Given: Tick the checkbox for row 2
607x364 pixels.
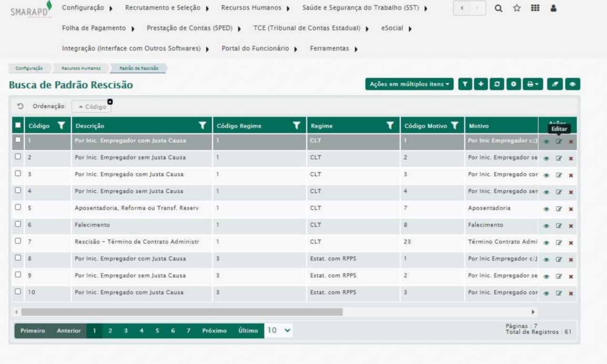Looking at the screenshot, I should click(x=18, y=157).
